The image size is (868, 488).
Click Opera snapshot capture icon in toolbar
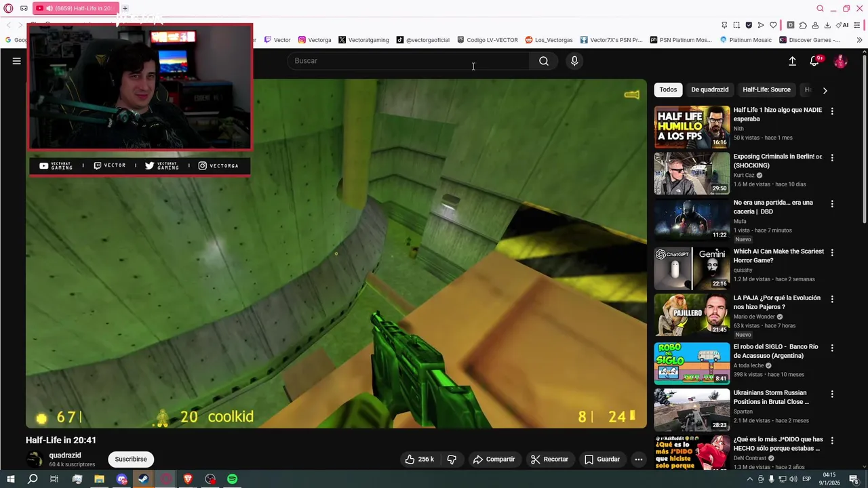736,25
